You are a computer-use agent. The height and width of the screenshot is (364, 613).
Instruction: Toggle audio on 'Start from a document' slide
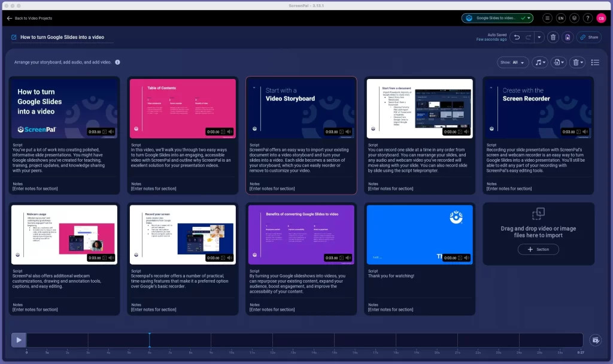point(467,132)
